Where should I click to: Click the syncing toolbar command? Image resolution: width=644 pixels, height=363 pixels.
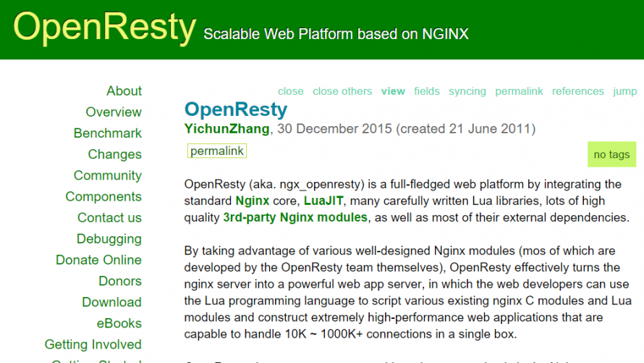click(x=467, y=91)
